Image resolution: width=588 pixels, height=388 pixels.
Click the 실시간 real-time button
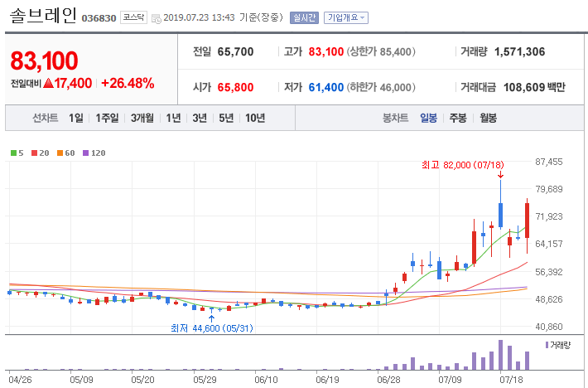pos(304,17)
